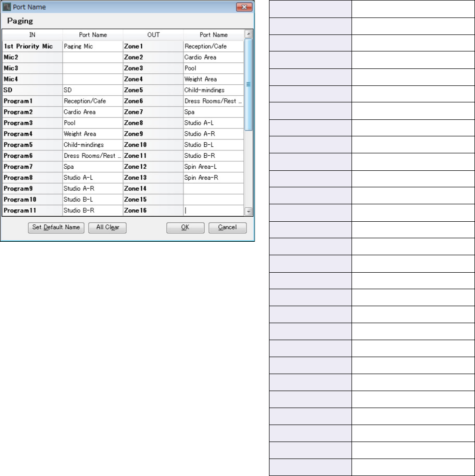The image size is (475, 476).
Task: Click the Program6 row label
Action: 32,155
